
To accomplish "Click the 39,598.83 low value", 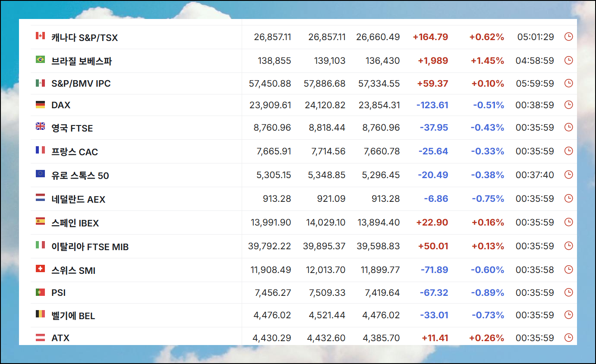I will click(x=378, y=246).
